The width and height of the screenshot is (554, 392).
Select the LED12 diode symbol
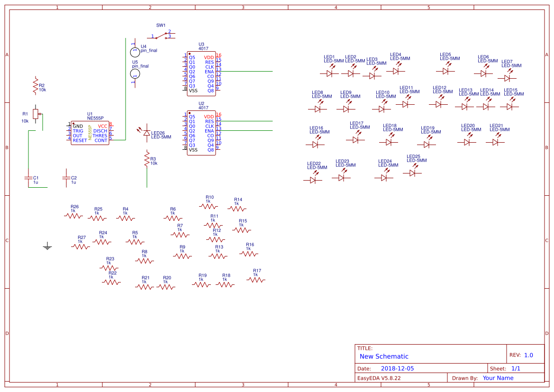[438, 102]
